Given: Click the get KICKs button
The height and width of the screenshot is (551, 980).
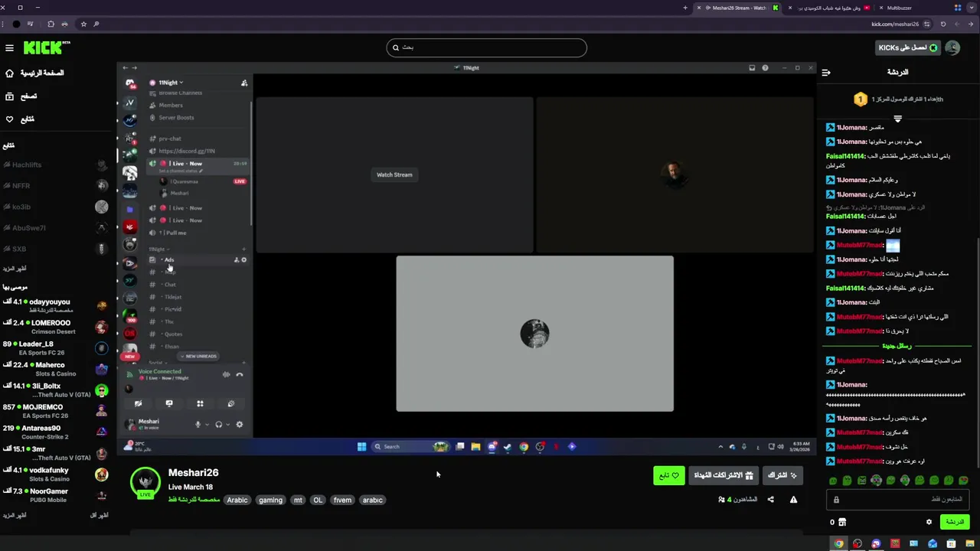Looking at the screenshot, I should [x=908, y=47].
